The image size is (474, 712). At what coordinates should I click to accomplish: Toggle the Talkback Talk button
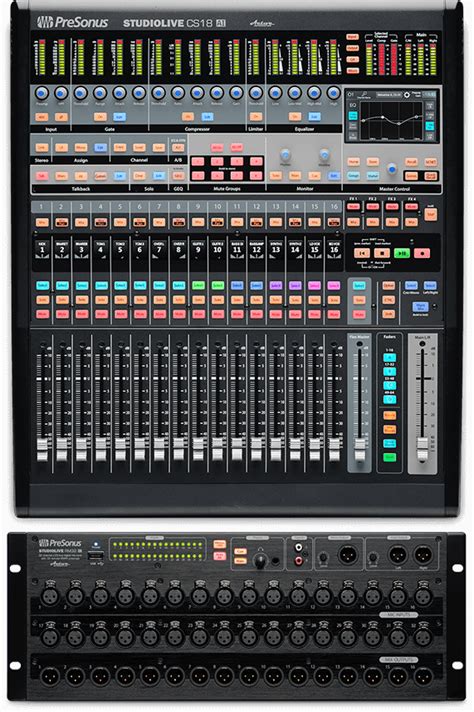pos(42,176)
